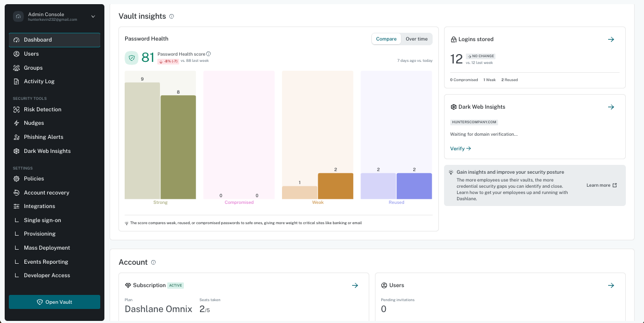The height and width of the screenshot is (323, 644).
Task: Open Single sign-on settings
Action: coord(55,220)
